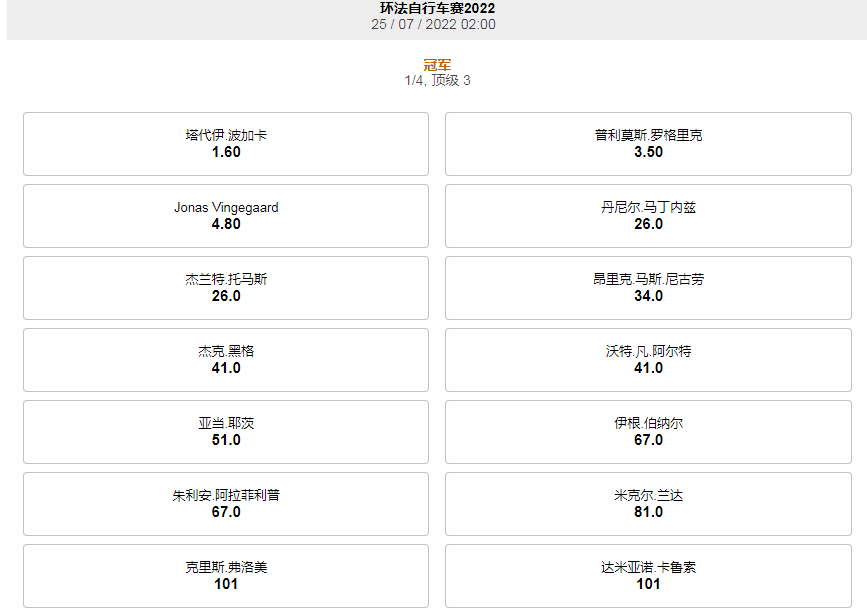Image resolution: width=867 pixels, height=613 pixels.
Task: Select 克里斯.弗洛美 at 101
Action: (225, 575)
